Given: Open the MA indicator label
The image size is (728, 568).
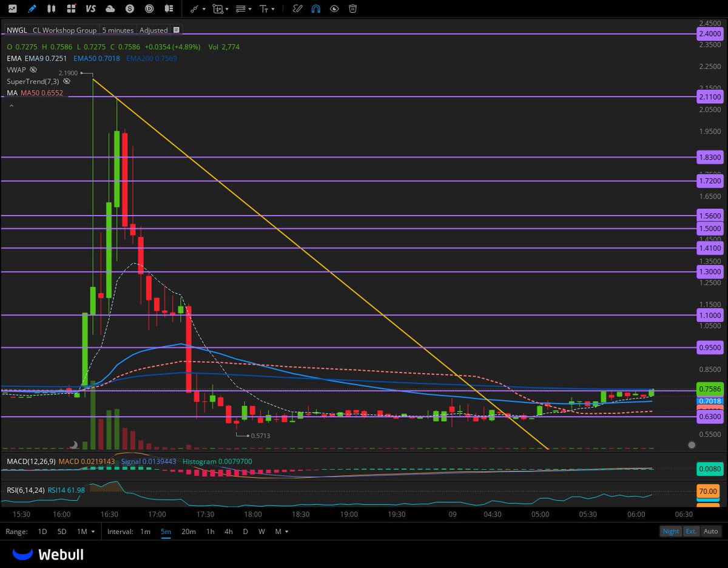Looking at the screenshot, I should coord(12,93).
